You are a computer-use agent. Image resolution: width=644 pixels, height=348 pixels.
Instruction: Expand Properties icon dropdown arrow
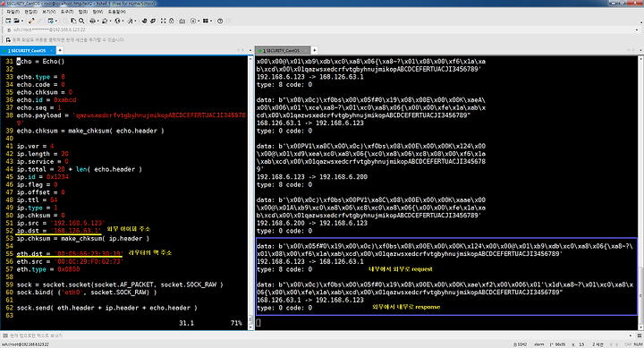tap(56, 21)
